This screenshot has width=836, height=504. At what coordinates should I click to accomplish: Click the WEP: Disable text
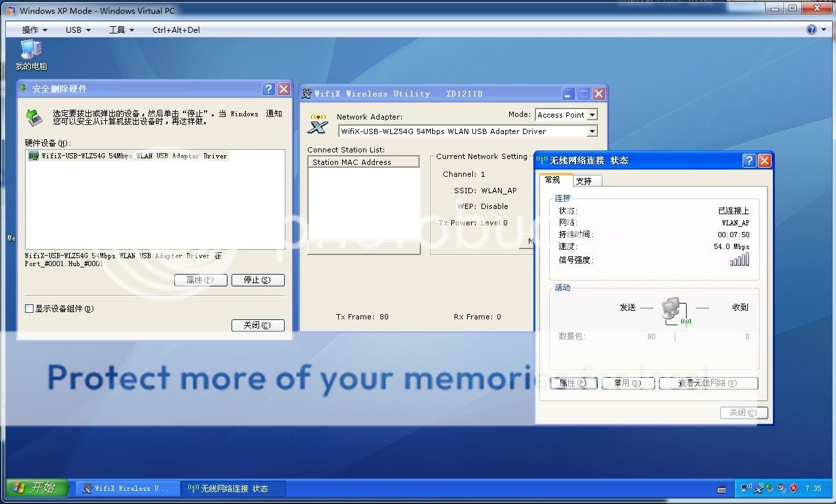[x=483, y=206]
